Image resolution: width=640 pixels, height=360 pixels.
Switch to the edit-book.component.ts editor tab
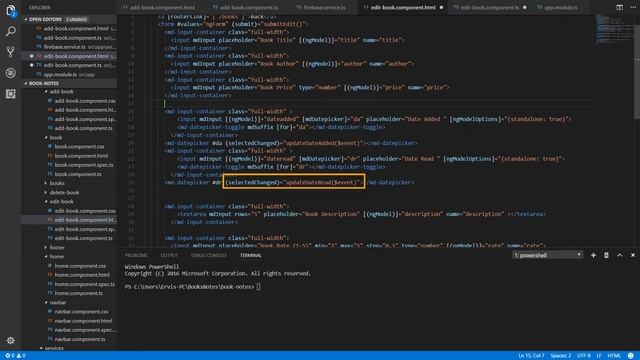coord(490,7)
